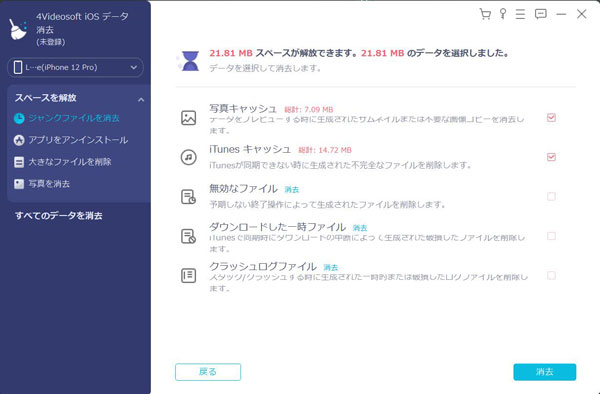
Task: Click the 無効なファイル document icon
Action: (x=188, y=197)
